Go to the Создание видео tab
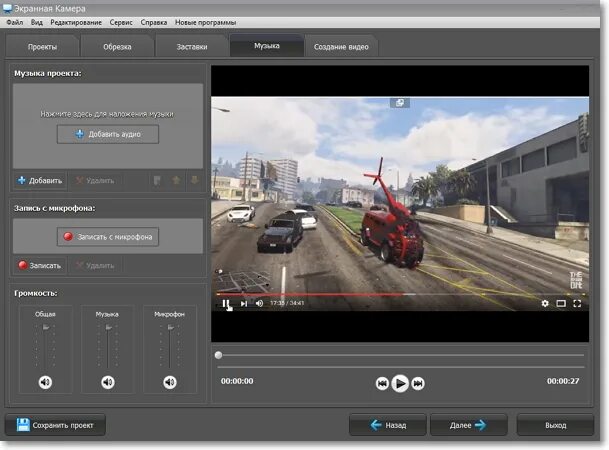The width and height of the screenshot is (609, 450). click(x=341, y=47)
